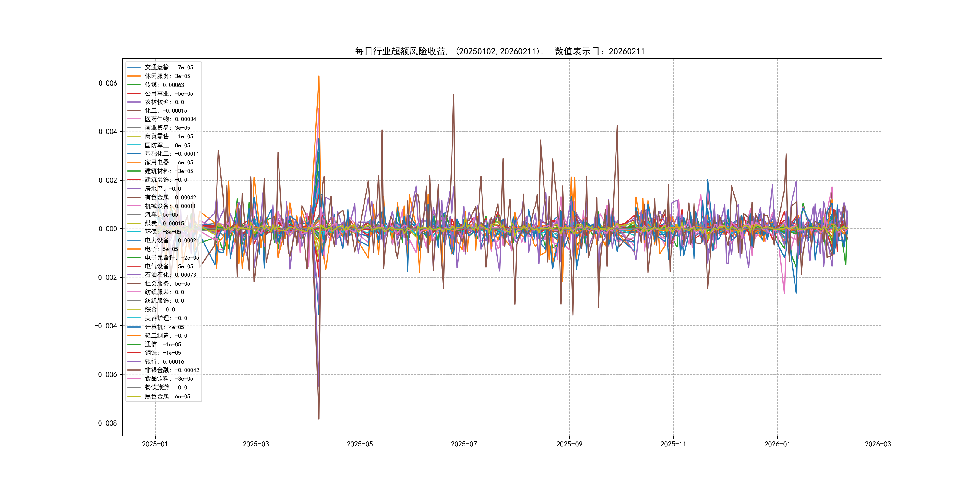Click the 非银金融 legend color line

pyautogui.click(x=133, y=370)
